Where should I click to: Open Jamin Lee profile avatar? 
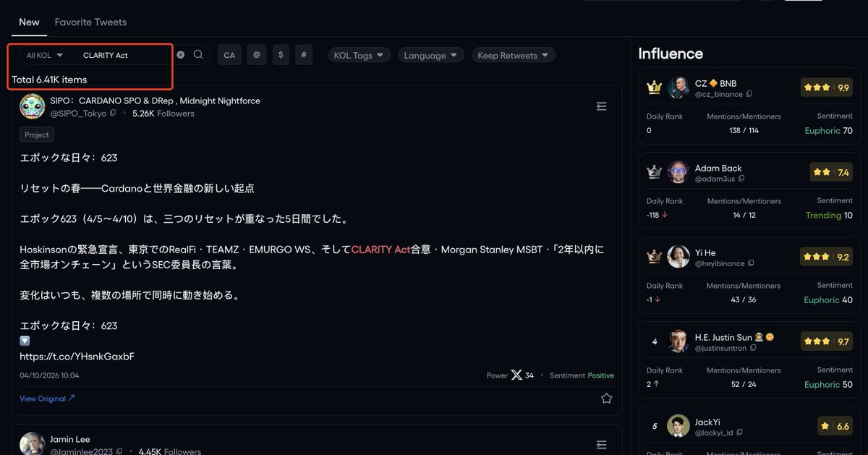point(33,444)
